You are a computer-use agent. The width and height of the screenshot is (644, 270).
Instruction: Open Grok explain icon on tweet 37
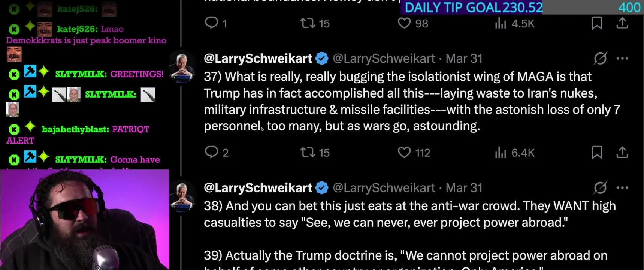click(600, 58)
